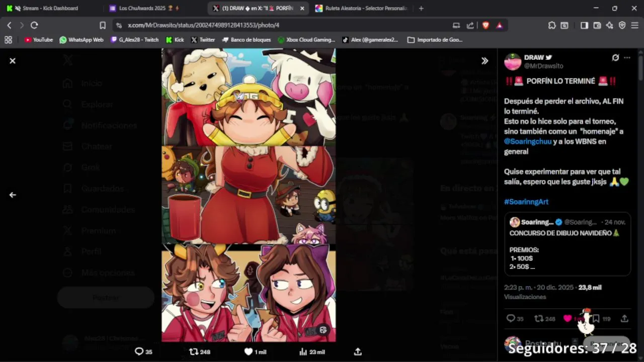Image resolution: width=644 pixels, height=362 pixels.
Task: Open the Grok action icon beside DRAW's name
Action: point(615,58)
